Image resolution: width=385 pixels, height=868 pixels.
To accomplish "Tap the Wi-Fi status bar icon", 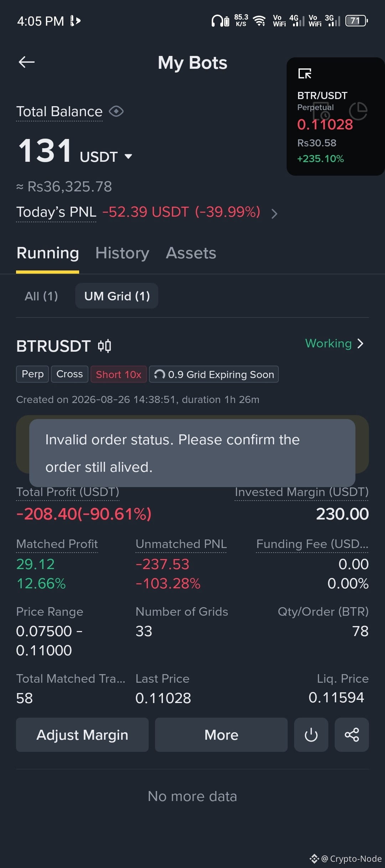I will [x=260, y=21].
